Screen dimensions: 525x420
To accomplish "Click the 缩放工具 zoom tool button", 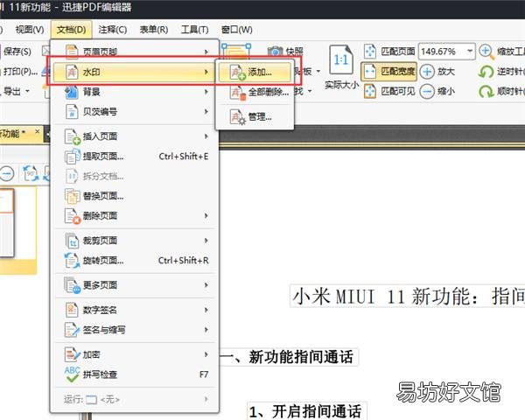I will pos(501,52).
